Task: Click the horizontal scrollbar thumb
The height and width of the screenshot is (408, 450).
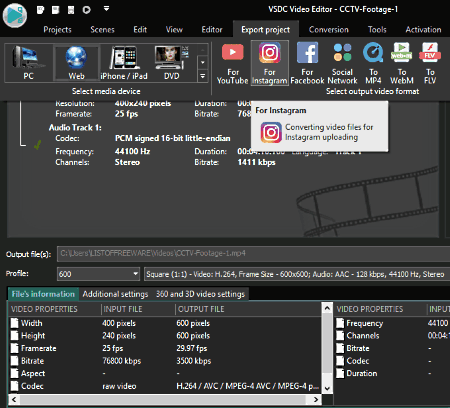Action: click(x=163, y=399)
